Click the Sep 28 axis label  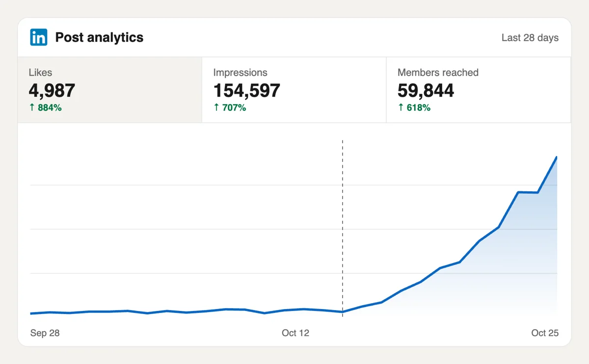point(45,333)
